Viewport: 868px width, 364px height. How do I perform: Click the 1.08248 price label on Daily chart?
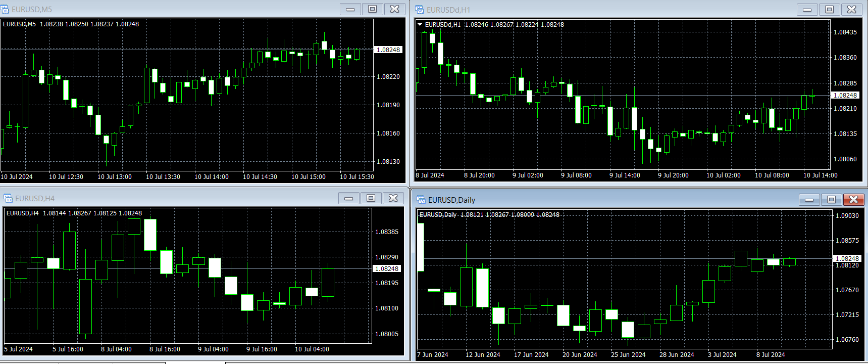click(x=847, y=258)
